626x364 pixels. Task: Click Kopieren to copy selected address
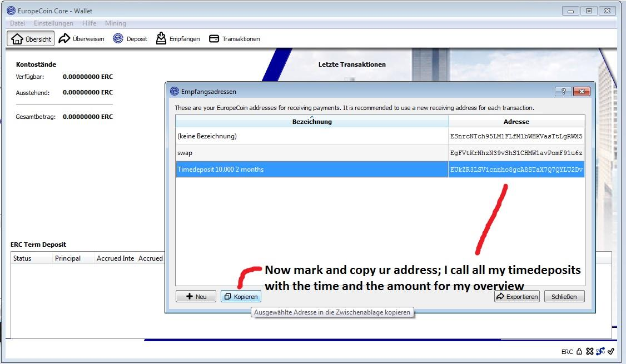tap(241, 296)
